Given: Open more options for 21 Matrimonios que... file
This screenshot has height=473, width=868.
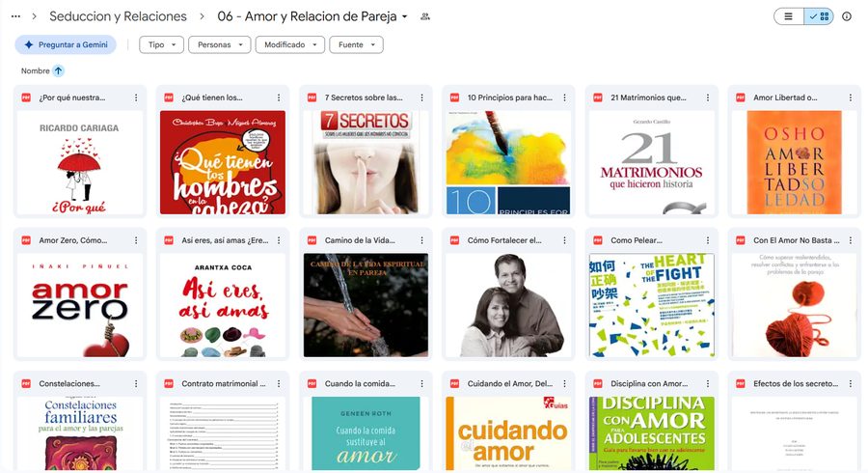Looking at the screenshot, I should (x=708, y=97).
